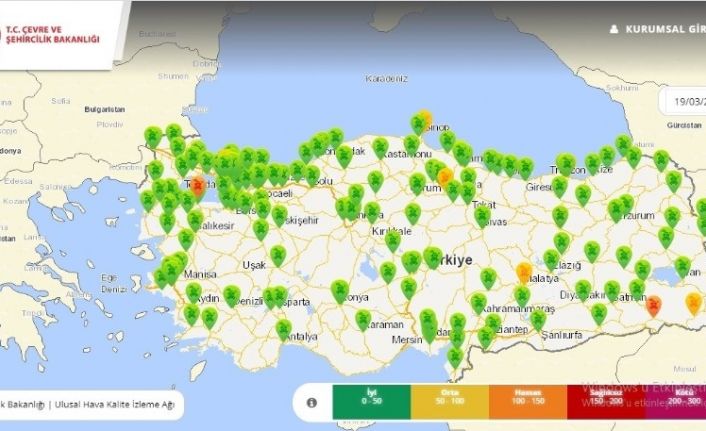Click the green station marker near Manisa
This screenshot has height=431, width=706.
coord(176,264)
